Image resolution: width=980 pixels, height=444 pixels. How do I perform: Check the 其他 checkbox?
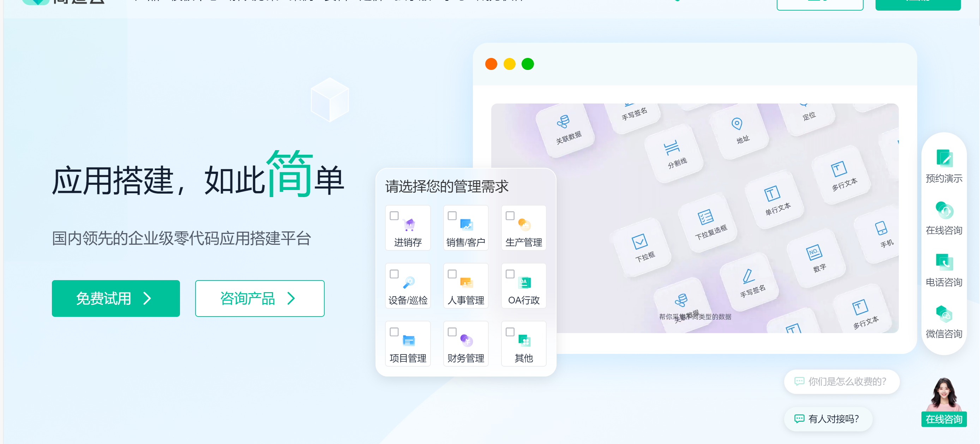[x=510, y=332]
